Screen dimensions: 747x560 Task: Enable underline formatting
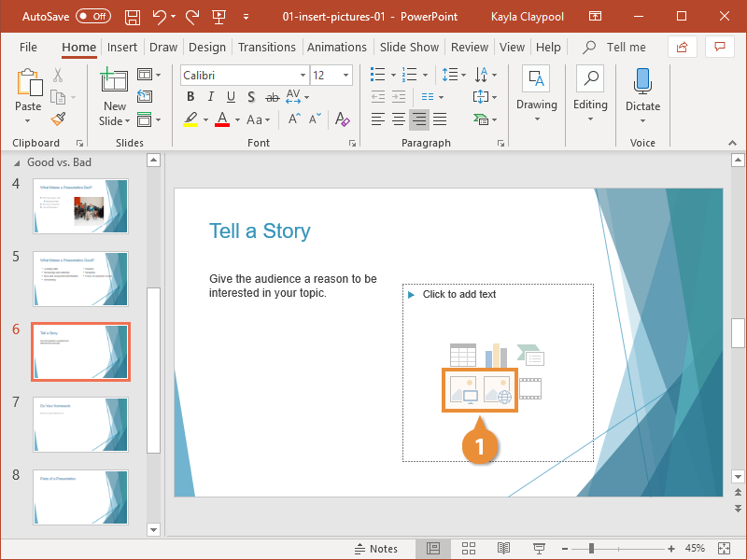coord(231,97)
